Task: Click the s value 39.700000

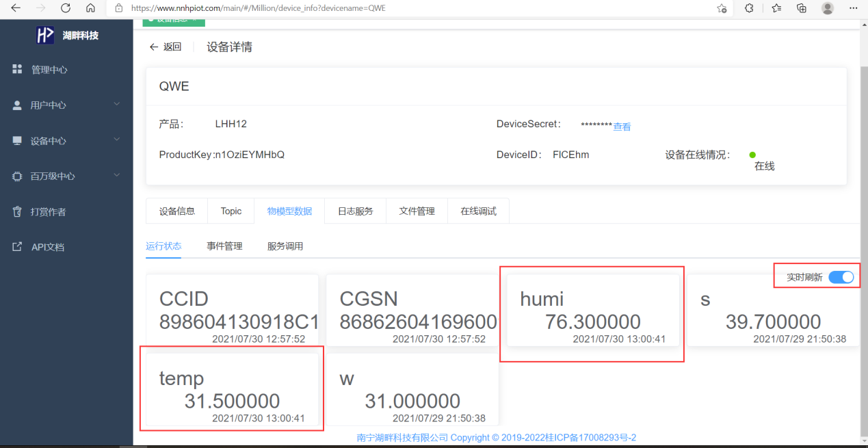Action: [774, 321]
